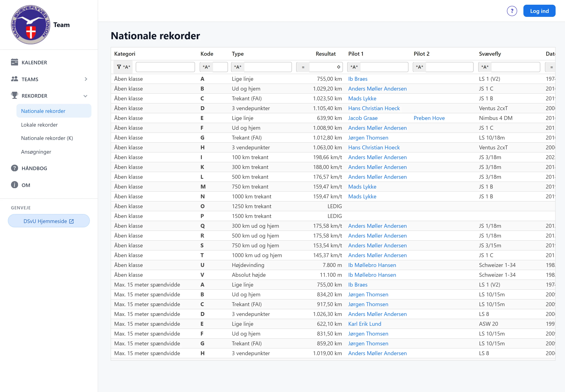Screen dimensions: 565x392
Task: Click the Nimbus 4 DM glider cell
Action: pyautogui.click(x=495, y=118)
